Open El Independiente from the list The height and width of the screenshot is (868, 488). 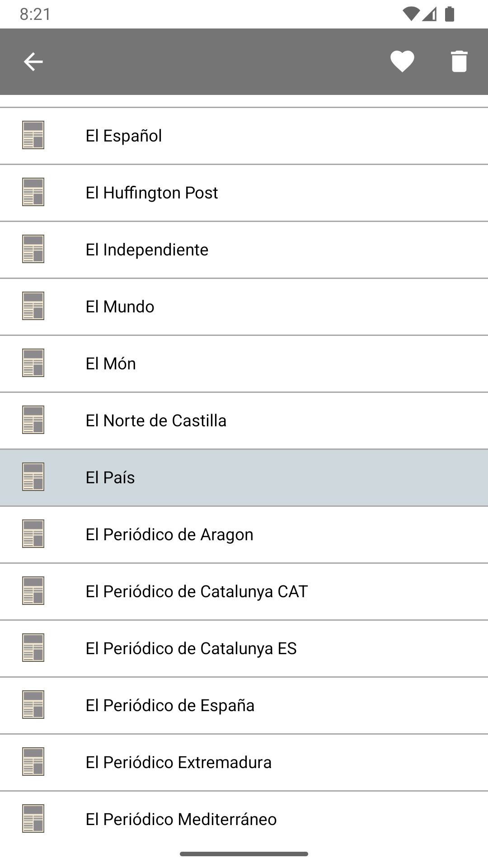147,250
